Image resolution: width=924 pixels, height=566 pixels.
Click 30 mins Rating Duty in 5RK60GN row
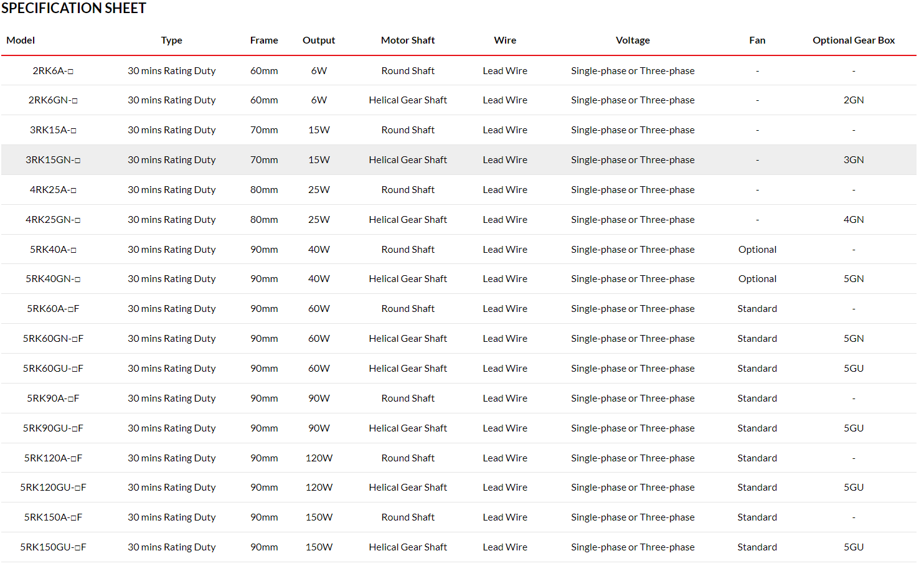pyautogui.click(x=172, y=339)
